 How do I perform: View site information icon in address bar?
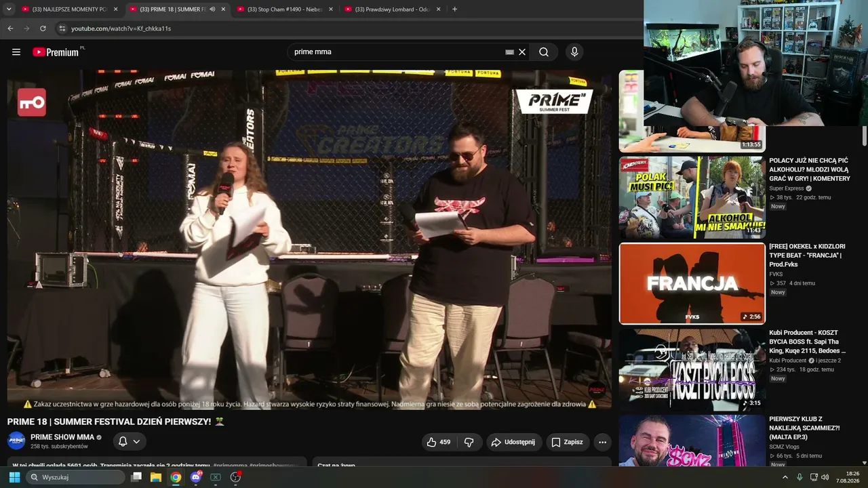62,28
